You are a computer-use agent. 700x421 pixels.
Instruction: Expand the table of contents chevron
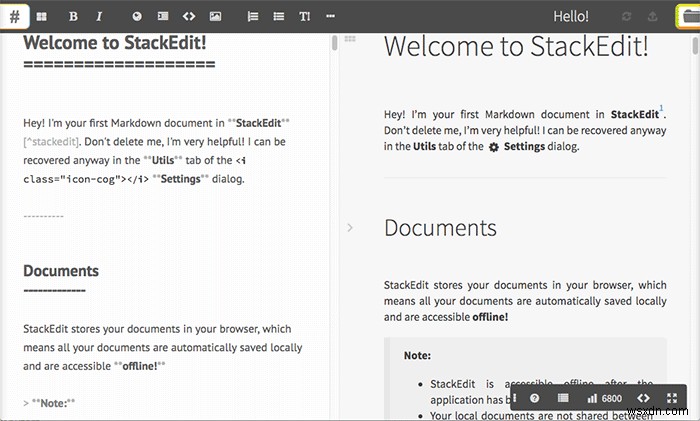point(350,228)
